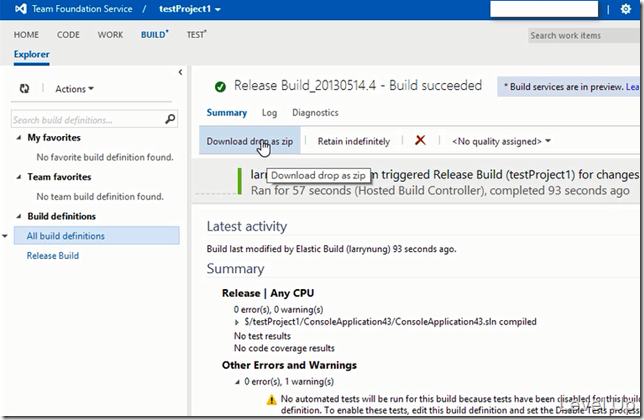644x420 pixels.
Task: Go to the TEST hub
Action: coord(196,35)
